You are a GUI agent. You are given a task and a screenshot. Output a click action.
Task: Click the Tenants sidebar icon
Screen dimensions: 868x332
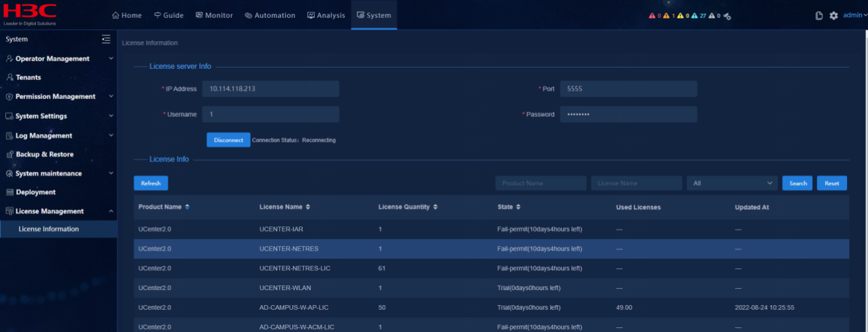[9, 77]
